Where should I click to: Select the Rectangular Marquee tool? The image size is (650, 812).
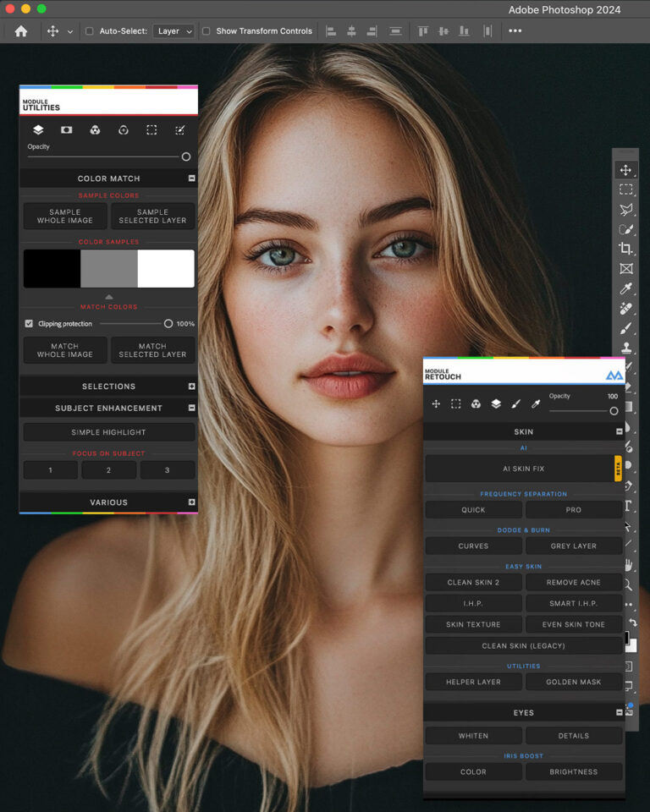point(625,189)
